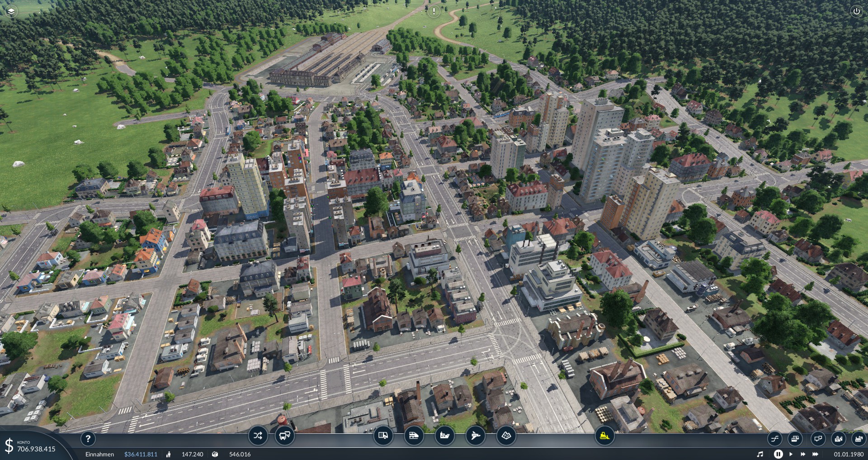This screenshot has width=868, height=460.
Task: Open the help question mark button
Action: click(x=88, y=438)
